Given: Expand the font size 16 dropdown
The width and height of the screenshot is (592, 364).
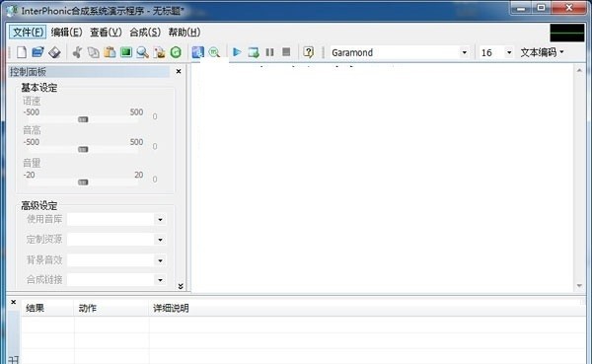Looking at the screenshot, I should click(509, 52).
